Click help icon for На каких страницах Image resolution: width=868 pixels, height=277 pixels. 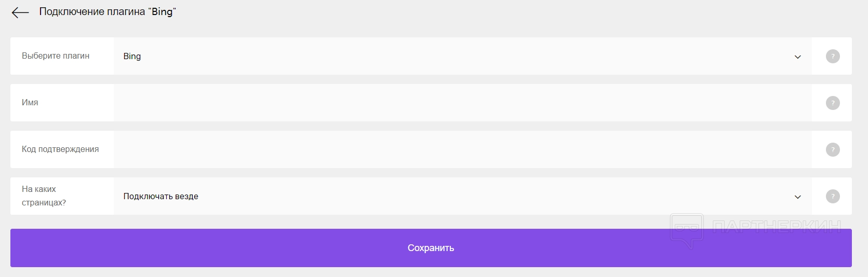click(832, 196)
